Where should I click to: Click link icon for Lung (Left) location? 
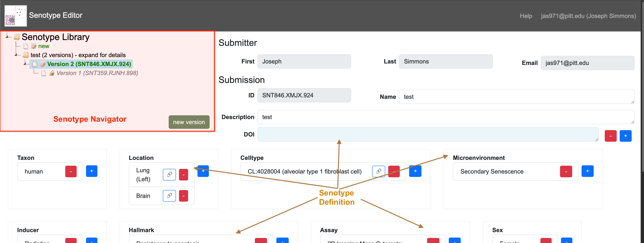click(x=169, y=174)
